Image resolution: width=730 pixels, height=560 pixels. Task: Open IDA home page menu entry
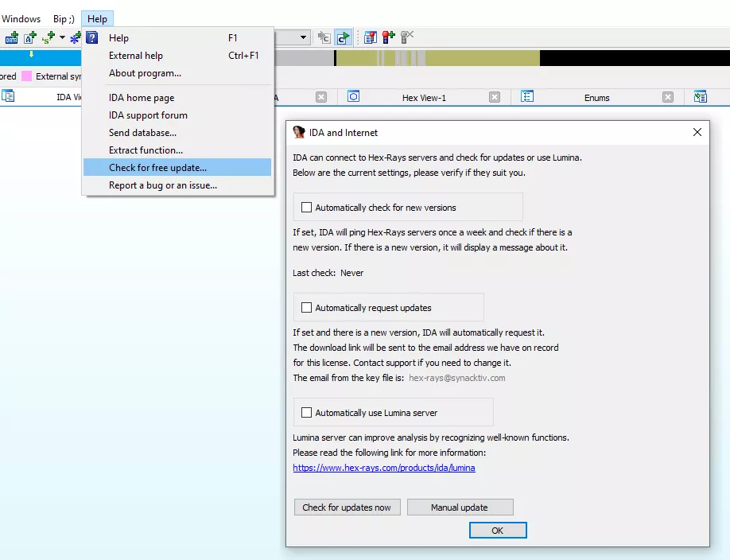click(x=177, y=98)
